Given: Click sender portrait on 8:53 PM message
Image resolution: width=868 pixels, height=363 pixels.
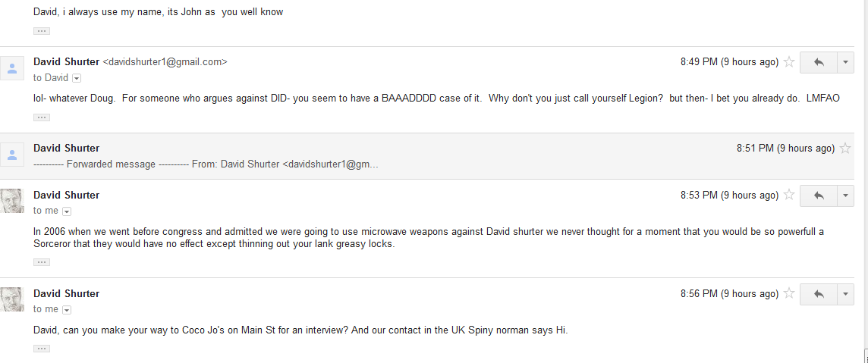Looking at the screenshot, I should coord(12,201).
